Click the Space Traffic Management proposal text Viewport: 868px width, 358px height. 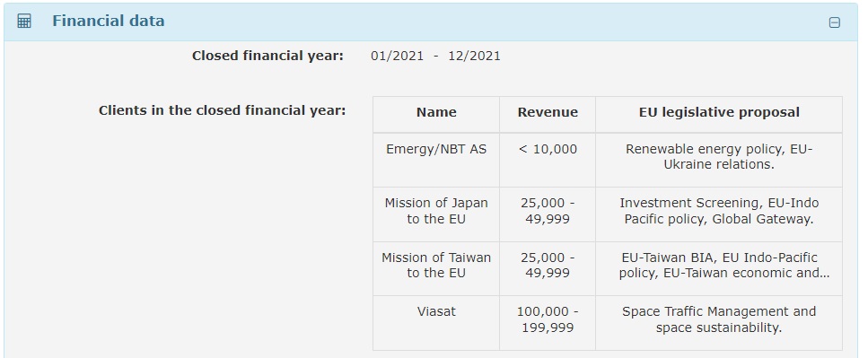pos(719,319)
